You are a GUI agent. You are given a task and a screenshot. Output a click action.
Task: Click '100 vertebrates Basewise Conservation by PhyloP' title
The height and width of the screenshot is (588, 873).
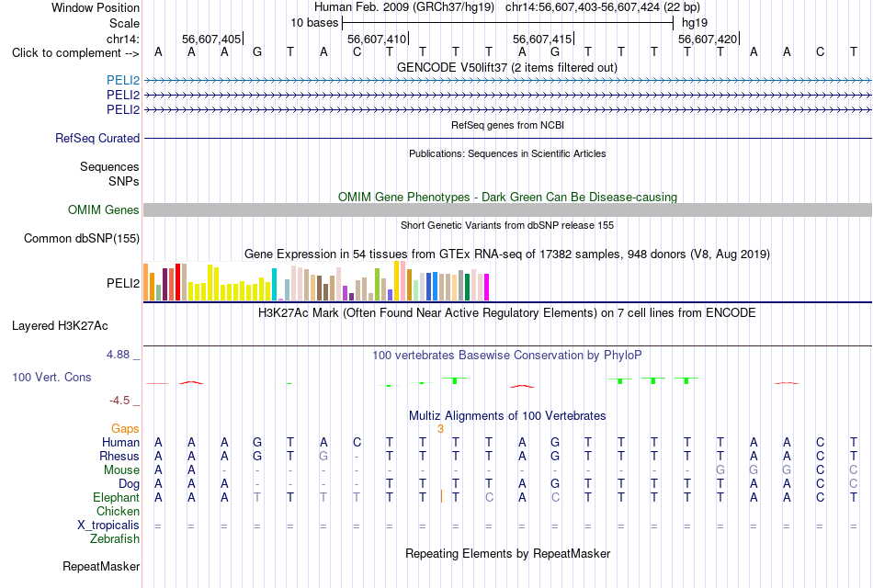pos(507,356)
